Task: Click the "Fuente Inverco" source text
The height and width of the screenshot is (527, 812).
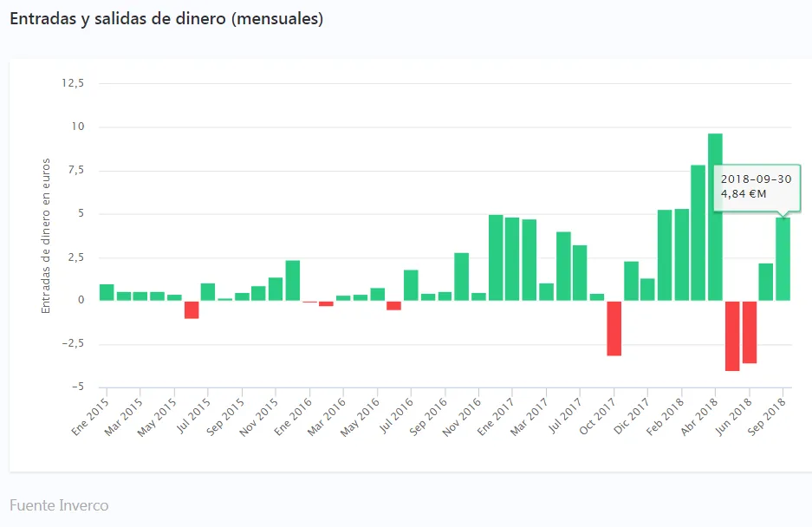Action: tap(59, 504)
